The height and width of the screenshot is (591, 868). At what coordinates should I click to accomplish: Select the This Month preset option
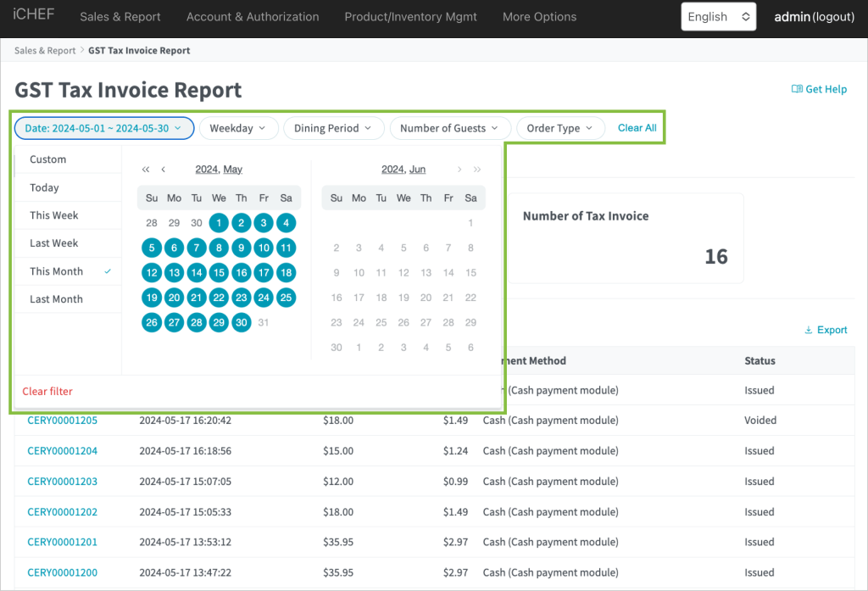[57, 271]
